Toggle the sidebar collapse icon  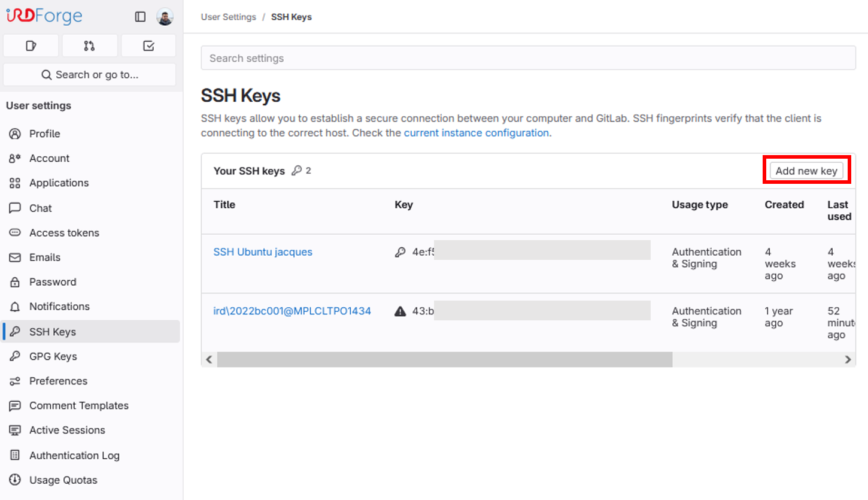[140, 17]
